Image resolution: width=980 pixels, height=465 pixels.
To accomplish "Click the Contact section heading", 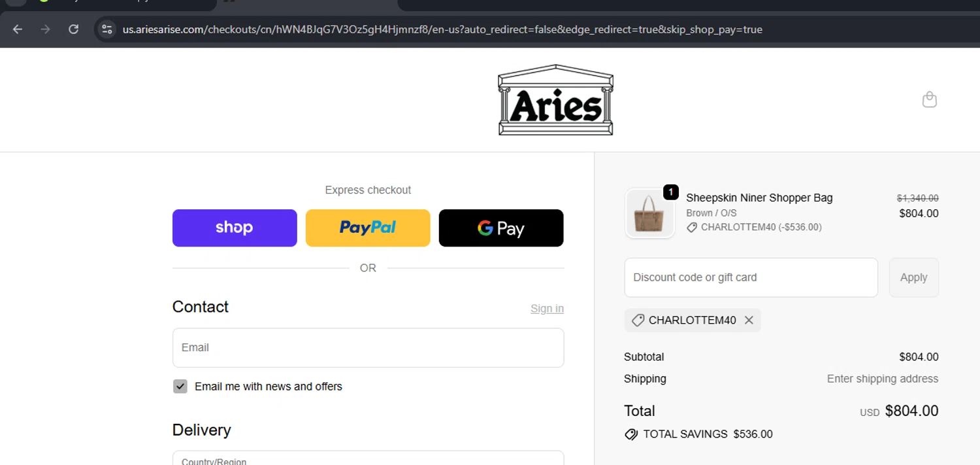I will click(200, 307).
